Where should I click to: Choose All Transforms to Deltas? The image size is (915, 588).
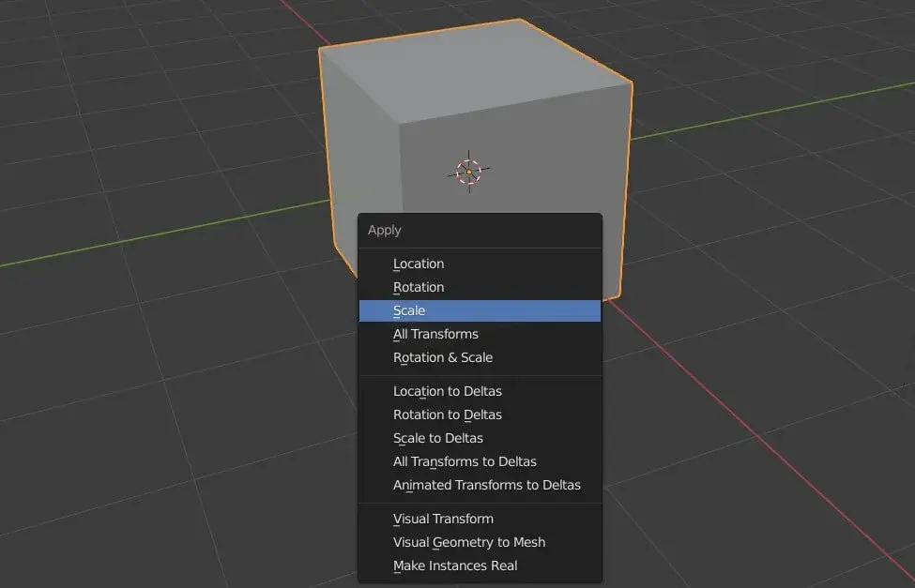[480, 461]
